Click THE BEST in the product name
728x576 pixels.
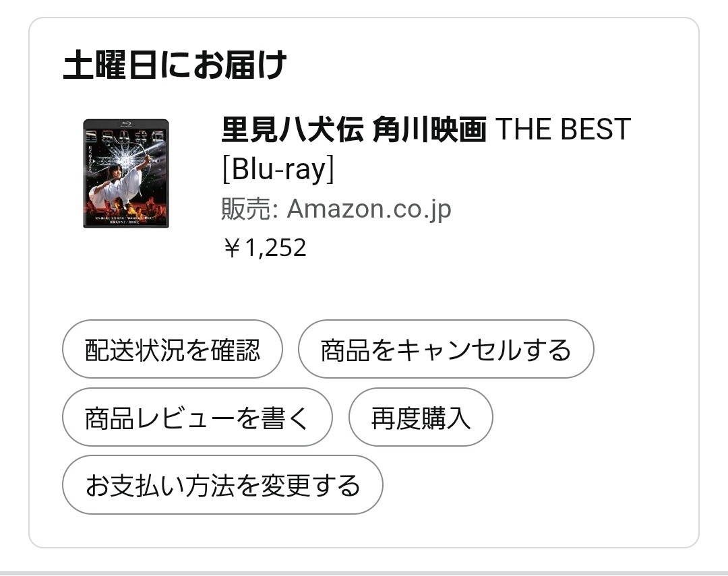coord(563,129)
